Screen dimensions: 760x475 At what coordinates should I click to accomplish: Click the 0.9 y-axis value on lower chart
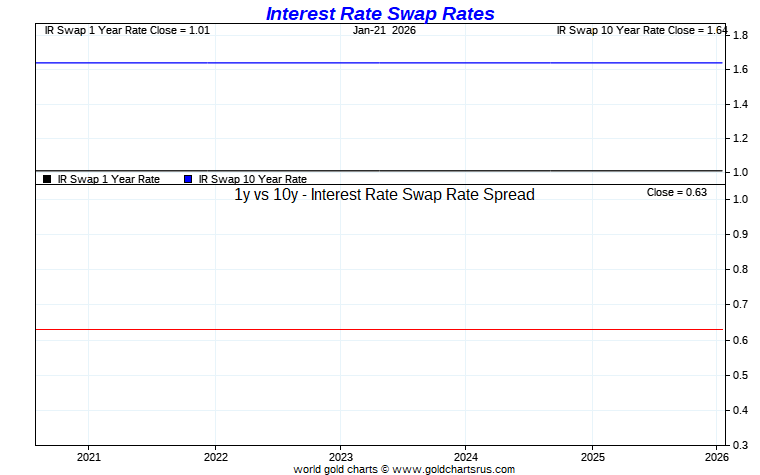(740, 234)
